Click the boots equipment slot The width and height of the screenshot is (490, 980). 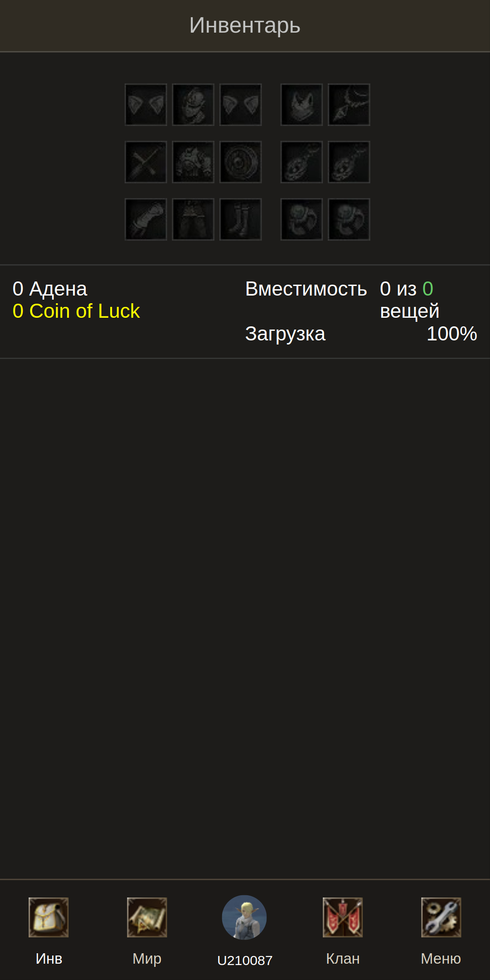point(240,219)
